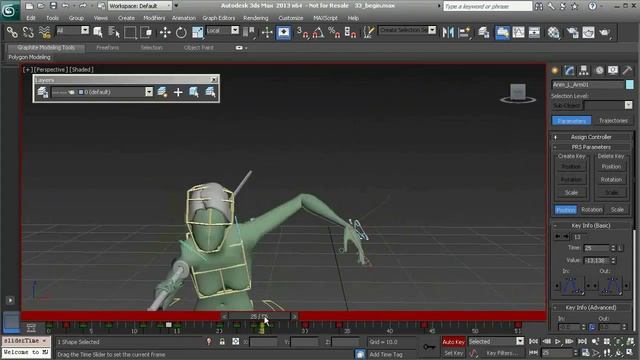Open the Graph Editors menu
Viewport: 640px width, 360px height.
tap(219, 18)
